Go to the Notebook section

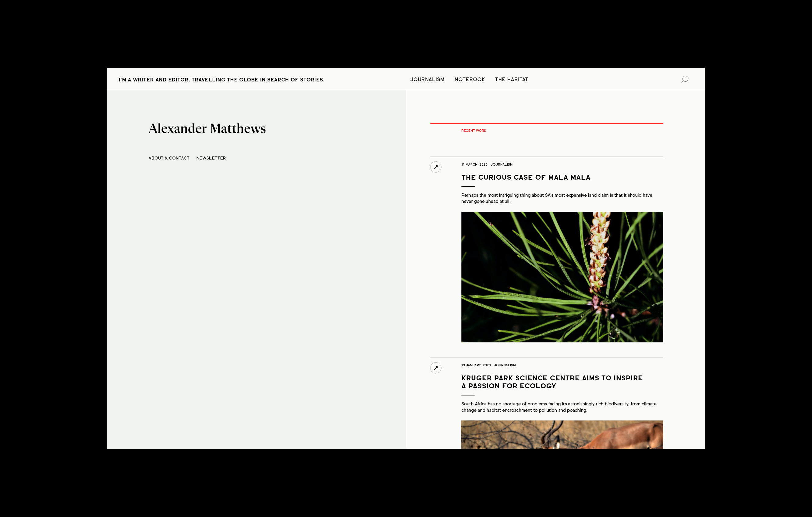[x=470, y=79]
